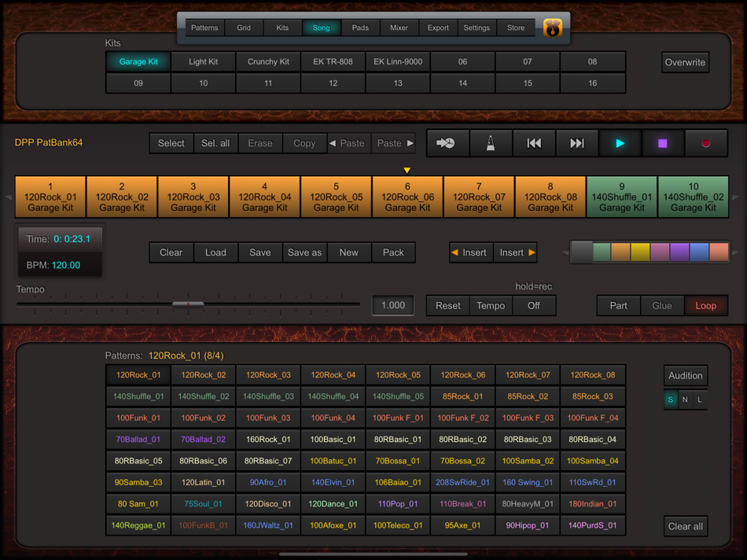This screenshot has height=560, width=747.
Task: Open the Patterns tab
Action: point(204,28)
